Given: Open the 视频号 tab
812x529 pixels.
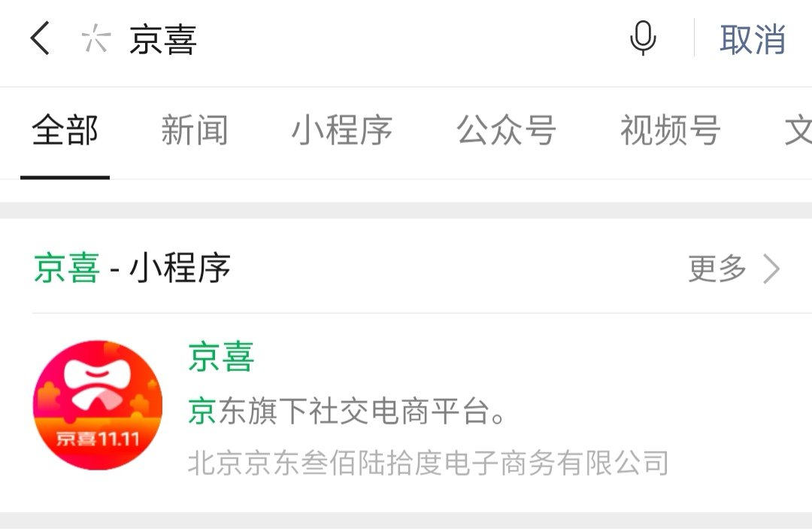Looking at the screenshot, I should click(670, 131).
